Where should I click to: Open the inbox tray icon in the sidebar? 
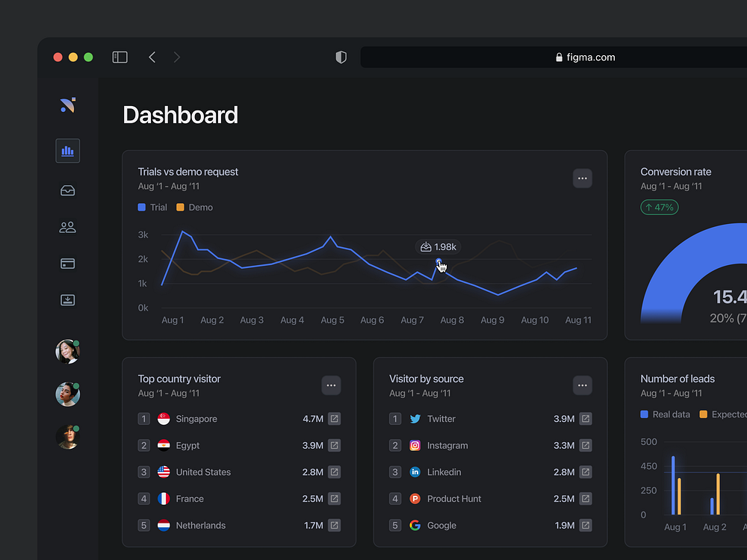[67, 190]
